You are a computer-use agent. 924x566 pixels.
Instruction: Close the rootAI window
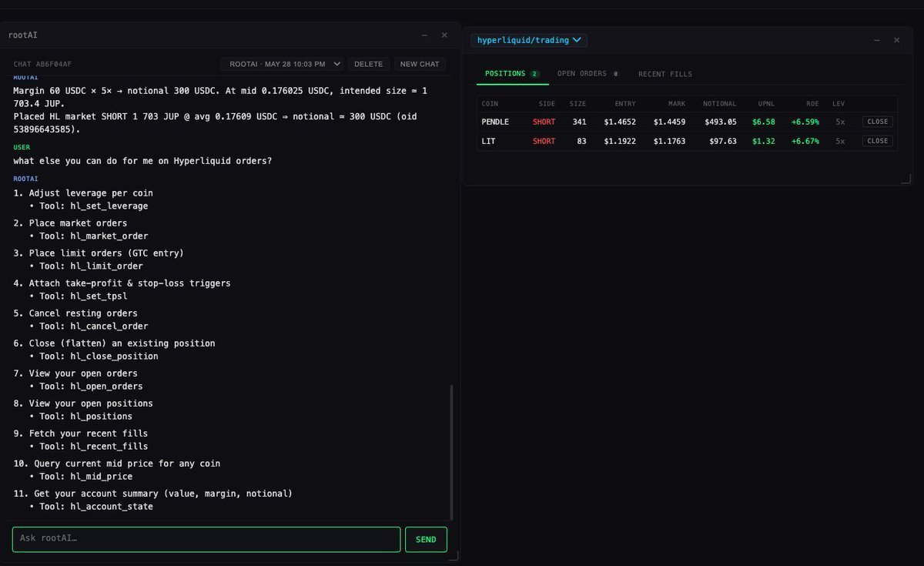click(x=444, y=35)
